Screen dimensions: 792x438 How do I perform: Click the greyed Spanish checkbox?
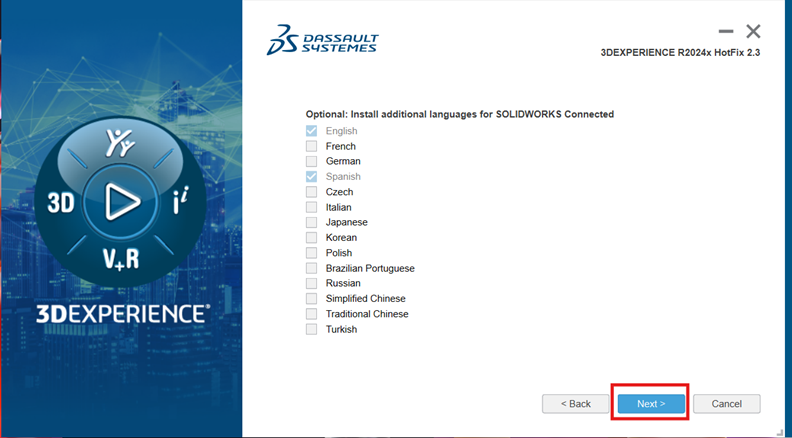point(312,177)
